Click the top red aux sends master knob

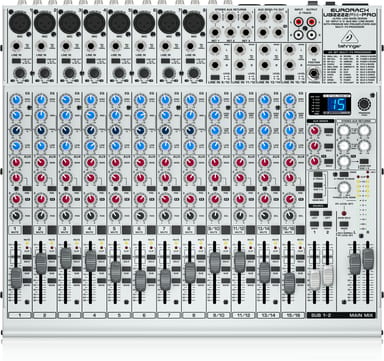314,131
